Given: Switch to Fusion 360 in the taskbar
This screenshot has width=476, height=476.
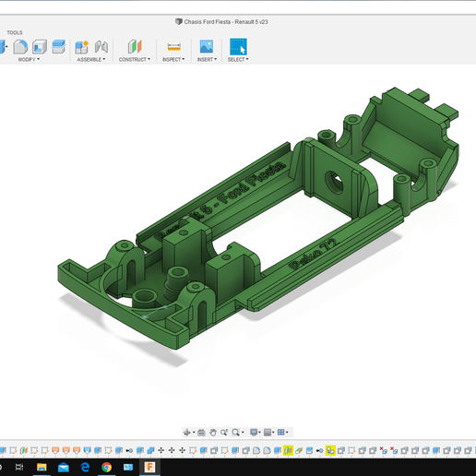Looking at the screenshot, I should [x=149, y=468].
